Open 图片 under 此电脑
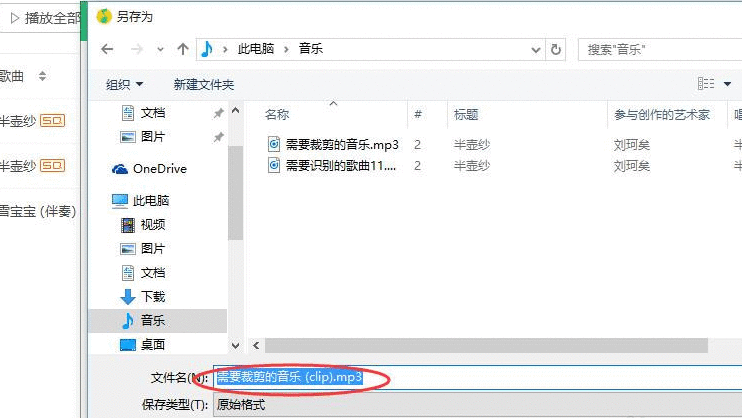 pos(153,249)
